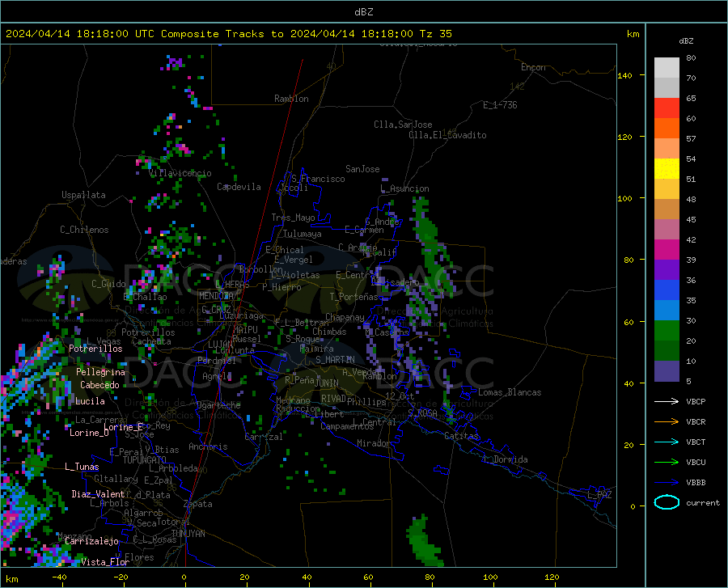Select the magenta 42–39 dBZ swatch

[x=667, y=250]
